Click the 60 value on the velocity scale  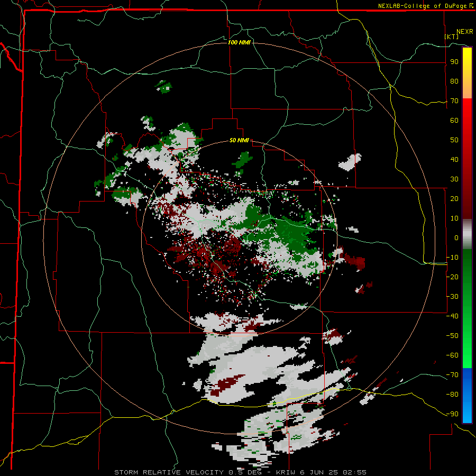tap(454, 121)
